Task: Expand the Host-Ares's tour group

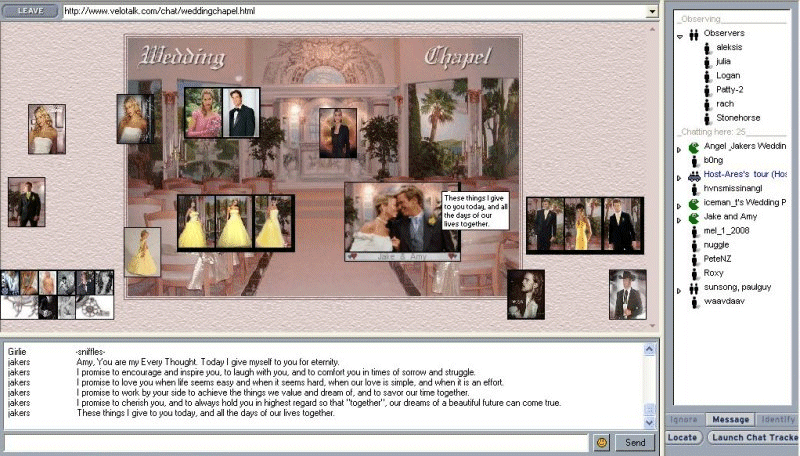Action: 680,176
